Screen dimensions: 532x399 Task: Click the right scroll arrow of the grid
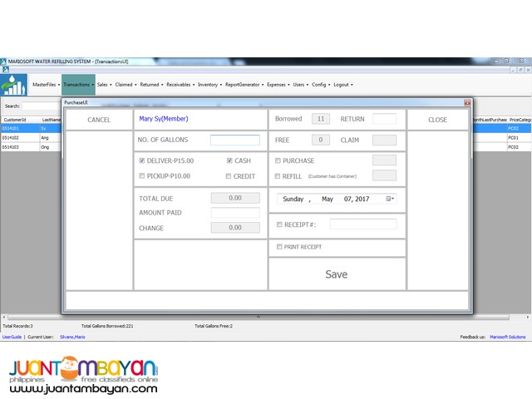[528, 317]
